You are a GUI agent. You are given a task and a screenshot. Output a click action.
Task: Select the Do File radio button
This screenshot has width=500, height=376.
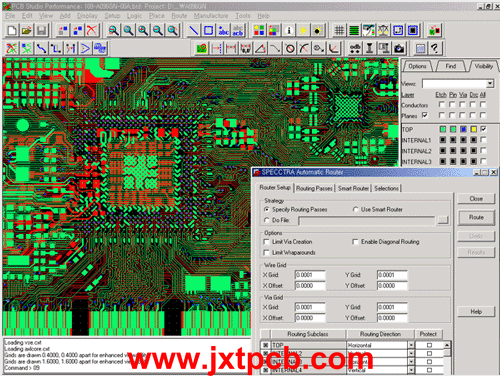pyautogui.click(x=266, y=220)
